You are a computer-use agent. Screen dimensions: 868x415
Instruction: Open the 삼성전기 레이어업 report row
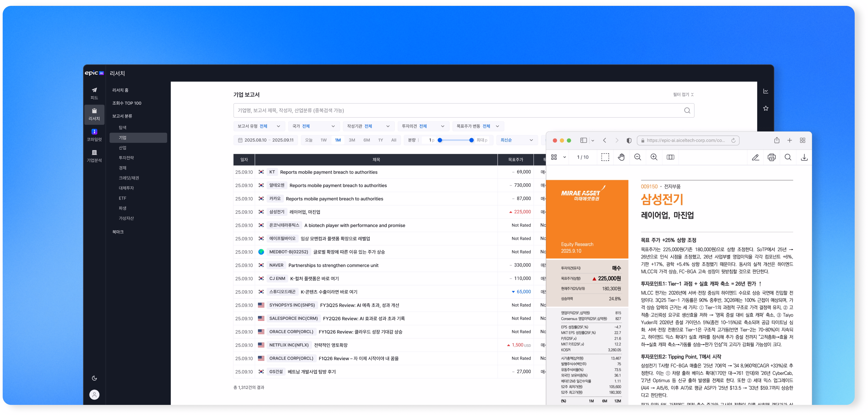point(305,212)
